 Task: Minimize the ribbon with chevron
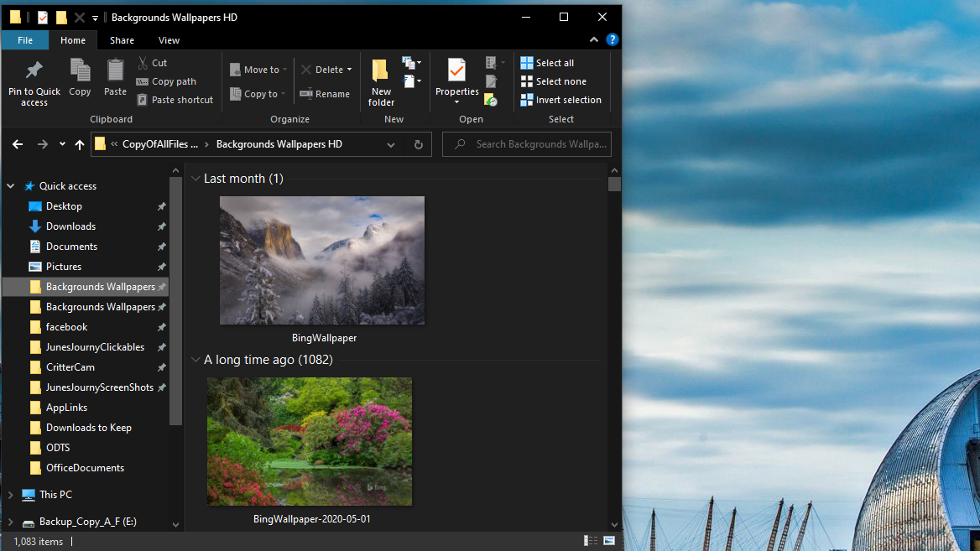click(594, 40)
